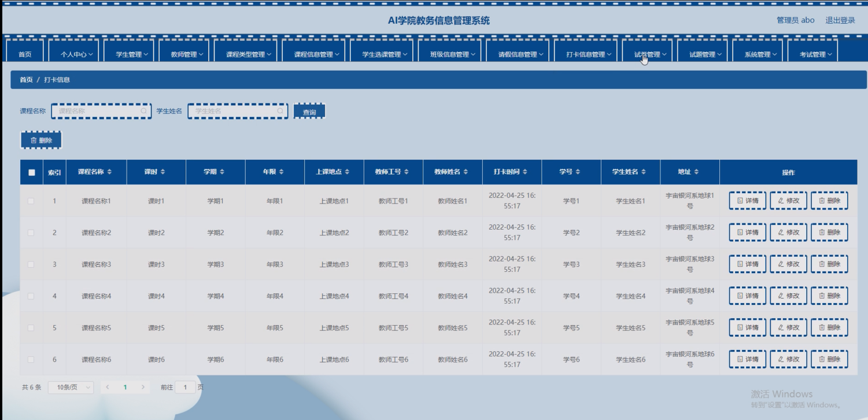
Task: Expand the 个人中心 menu
Action: (x=73, y=51)
